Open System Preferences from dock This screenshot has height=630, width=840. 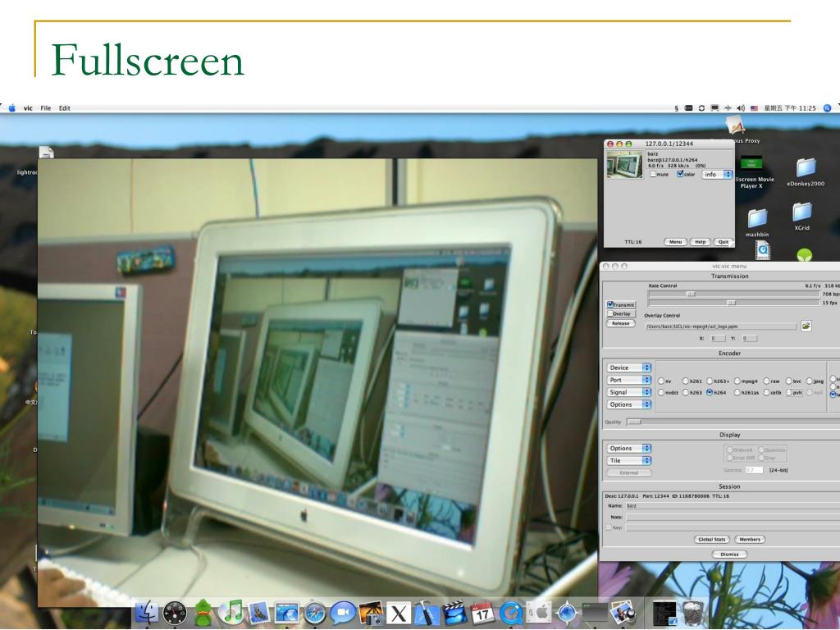[539, 612]
